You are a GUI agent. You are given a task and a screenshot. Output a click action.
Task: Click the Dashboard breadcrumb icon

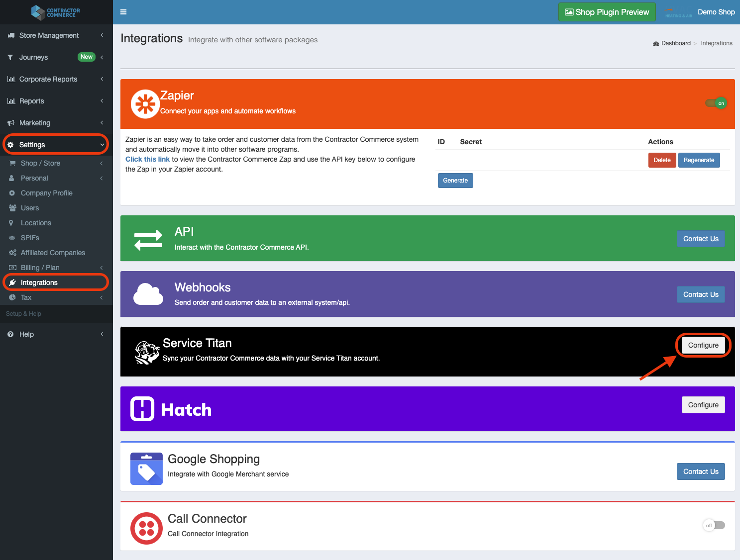click(x=656, y=44)
